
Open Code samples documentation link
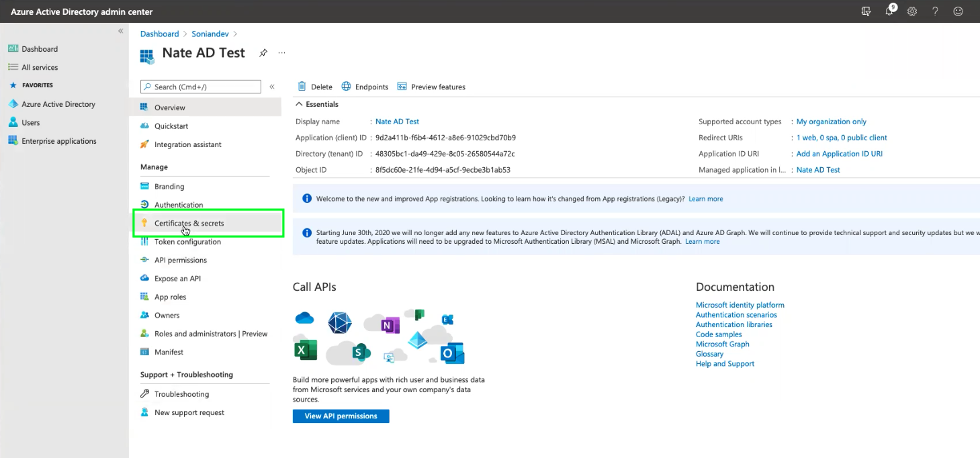click(719, 334)
